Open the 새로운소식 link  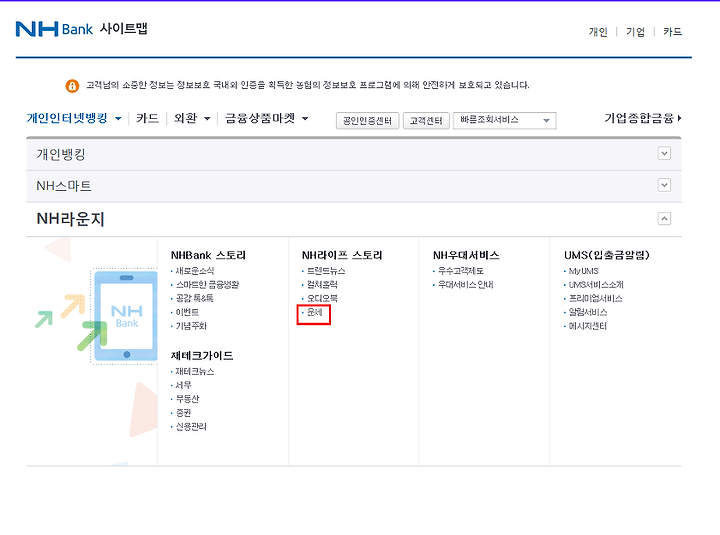[195, 271]
